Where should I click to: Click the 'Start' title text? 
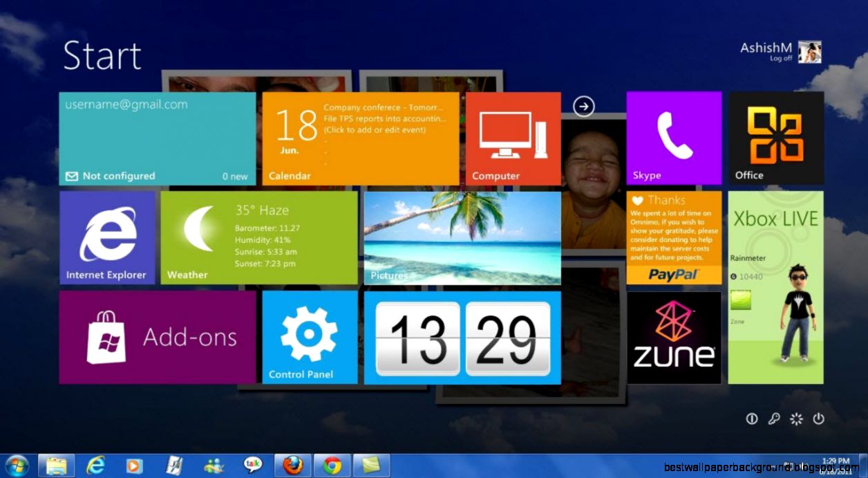point(102,55)
